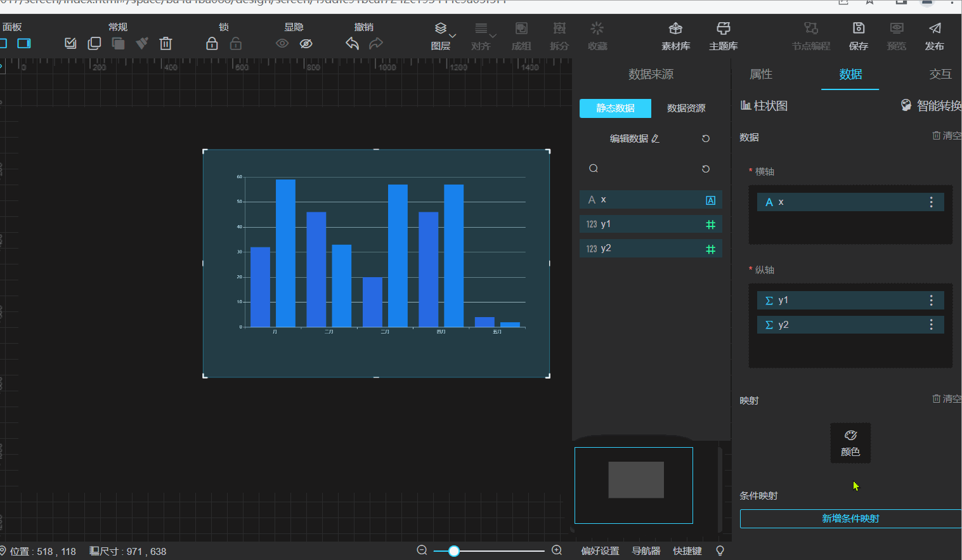
Task: Publish the screen with 发布
Action: coord(935,36)
